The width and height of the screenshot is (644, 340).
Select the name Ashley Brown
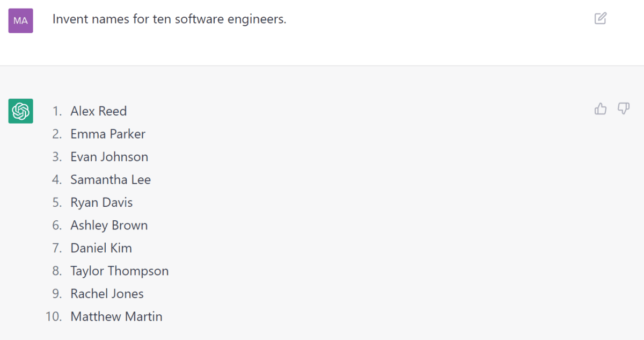coord(109,225)
